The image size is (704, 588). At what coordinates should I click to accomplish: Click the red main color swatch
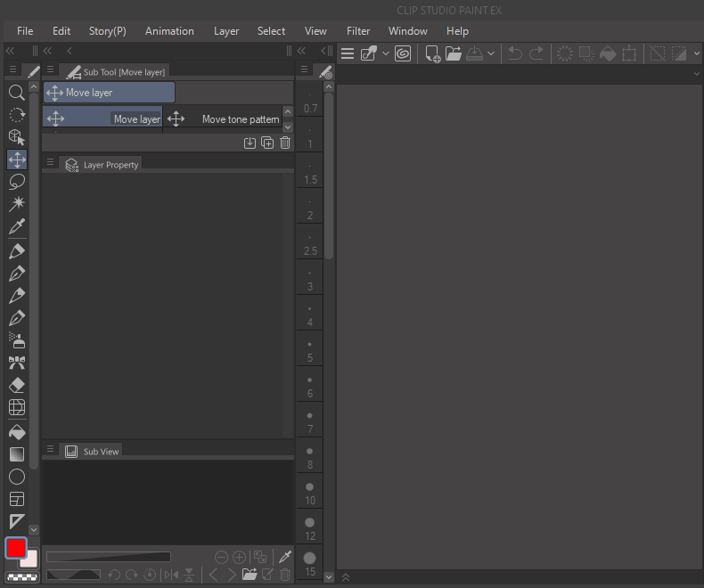(x=16, y=548)
